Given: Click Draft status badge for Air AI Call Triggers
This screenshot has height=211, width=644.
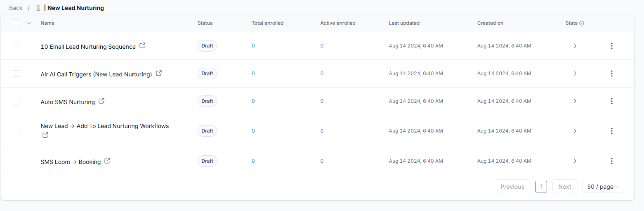Looking at the screenshot, I should click(x=207, y=73).
